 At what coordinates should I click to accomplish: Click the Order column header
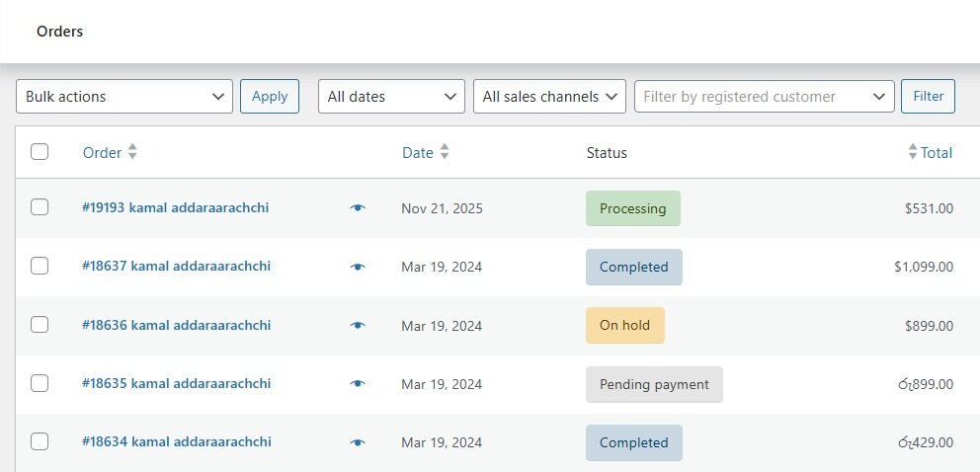point(102,152)
